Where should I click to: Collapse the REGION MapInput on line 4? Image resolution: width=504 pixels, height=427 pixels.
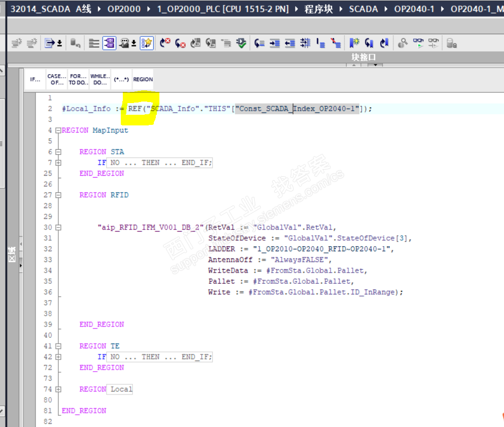[58, 130]
